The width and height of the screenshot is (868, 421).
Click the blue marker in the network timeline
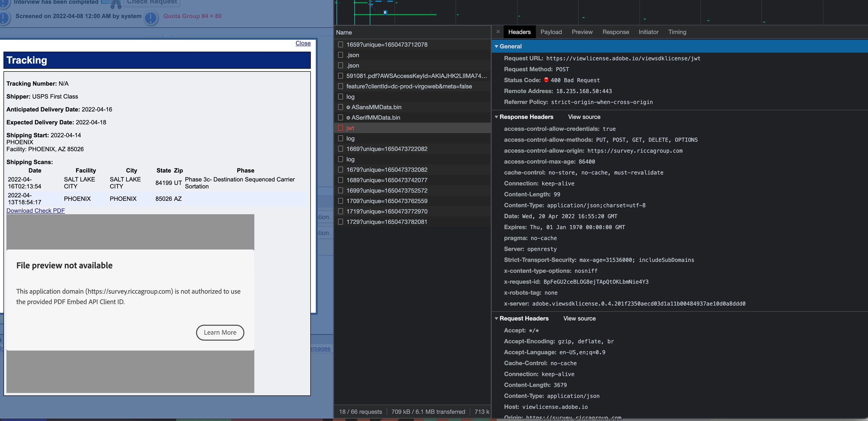tap(385, 12)
